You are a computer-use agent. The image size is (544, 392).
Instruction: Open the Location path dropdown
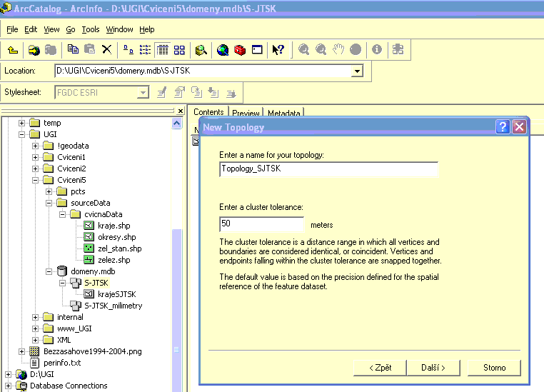[357, 71]
